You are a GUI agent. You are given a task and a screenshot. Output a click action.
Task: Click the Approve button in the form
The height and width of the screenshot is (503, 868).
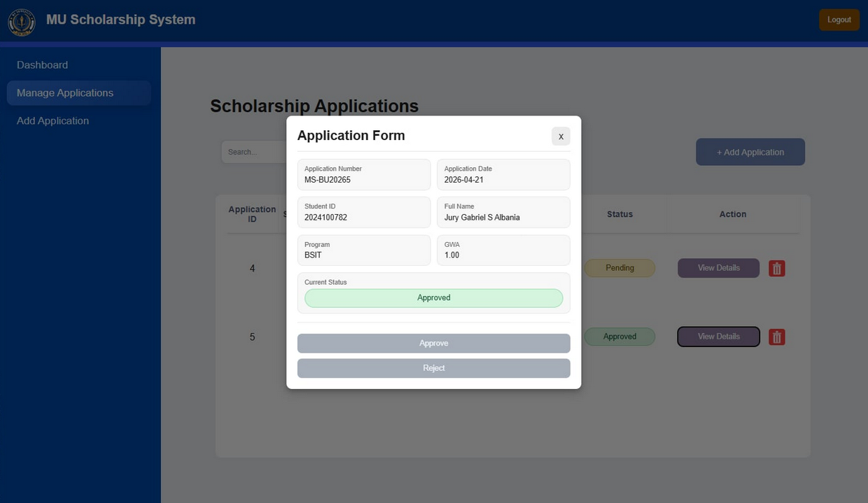(434, 343)
